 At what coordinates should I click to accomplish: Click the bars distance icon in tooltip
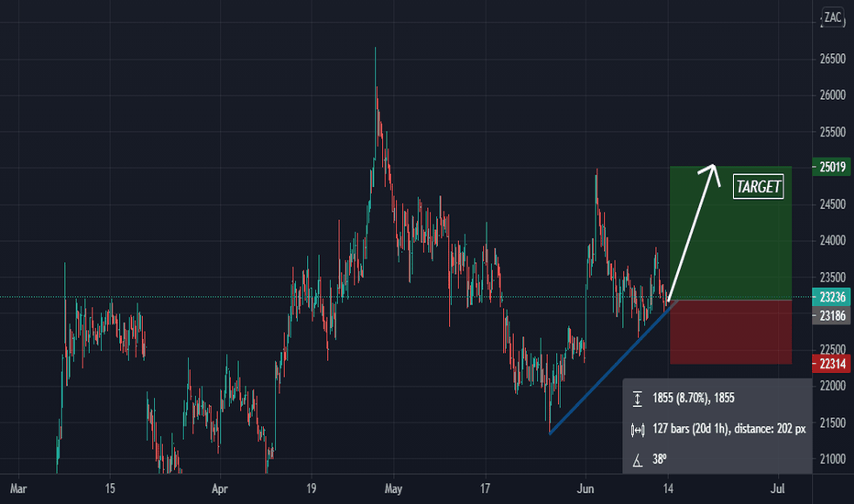(x=637, y=430)
